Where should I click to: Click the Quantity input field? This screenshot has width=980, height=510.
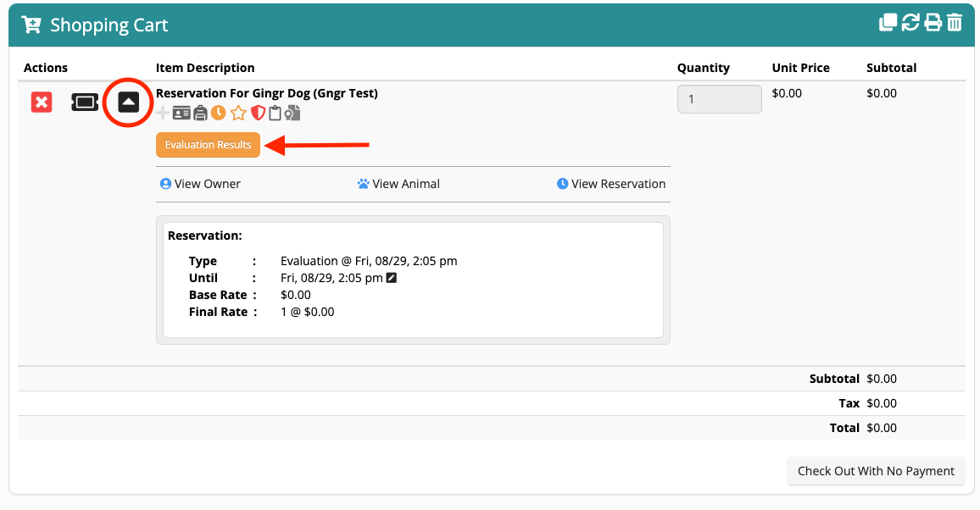[720, 99]
